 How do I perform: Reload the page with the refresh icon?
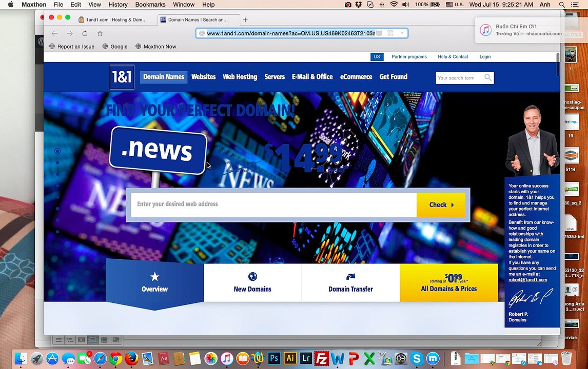coord(85,33)
